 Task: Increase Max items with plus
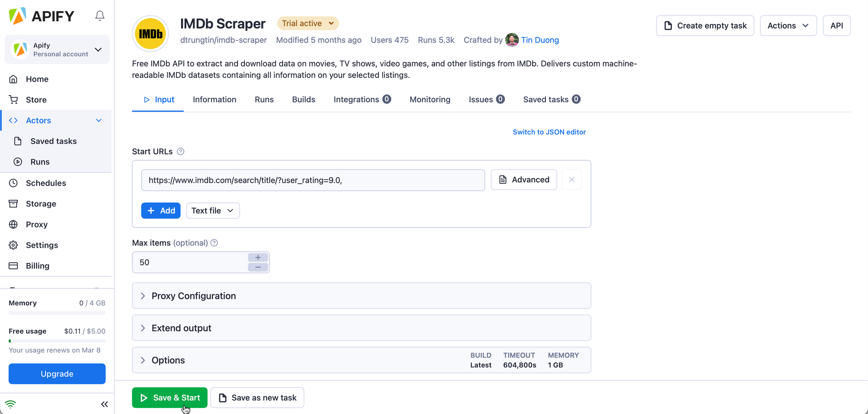(x=258, y=258)
